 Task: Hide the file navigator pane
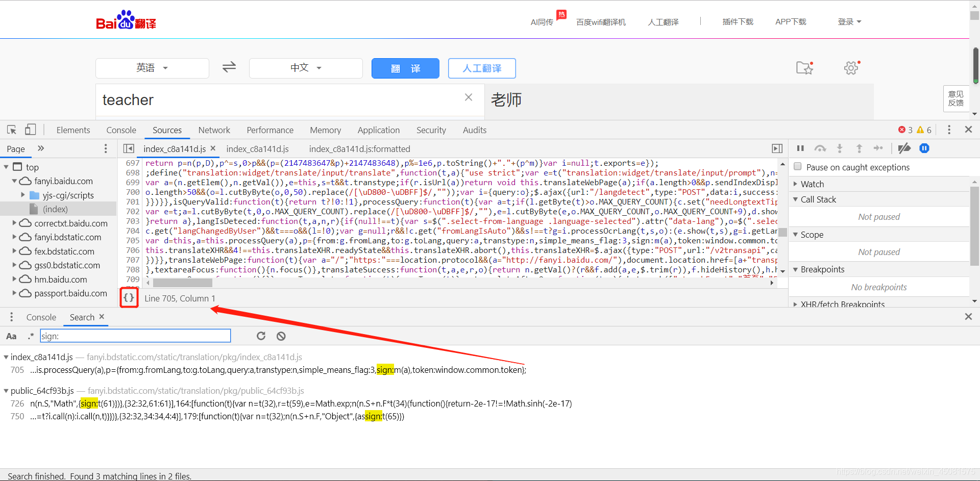[129, 148]
